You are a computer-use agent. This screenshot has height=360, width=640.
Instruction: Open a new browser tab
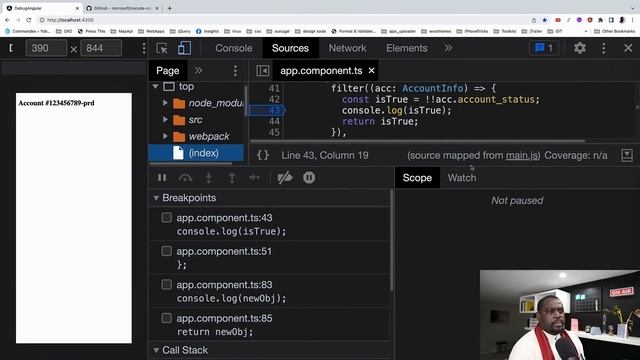tap(169, 8)
